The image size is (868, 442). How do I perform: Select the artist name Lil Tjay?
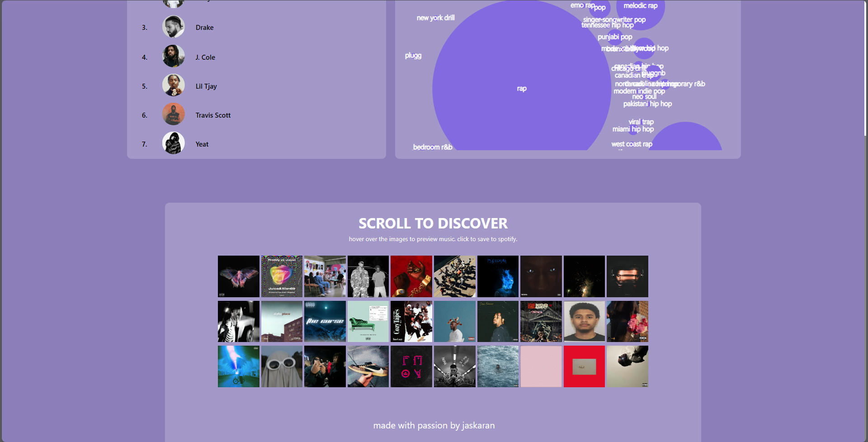point(206,86)
